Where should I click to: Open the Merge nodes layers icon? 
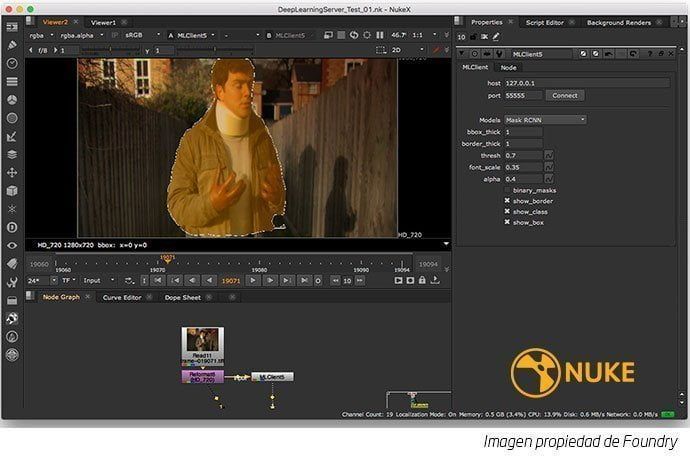[12, 154]
